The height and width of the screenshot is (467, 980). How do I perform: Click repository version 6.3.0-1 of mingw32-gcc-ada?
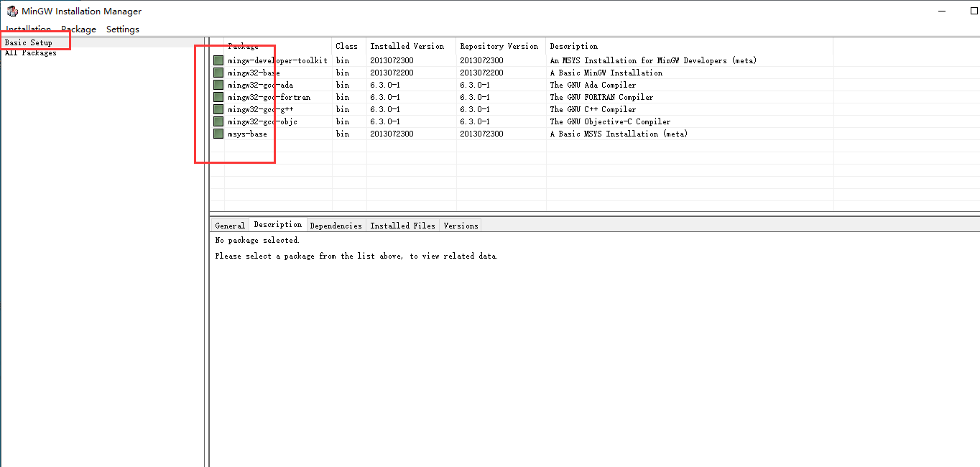pos(475,85)
